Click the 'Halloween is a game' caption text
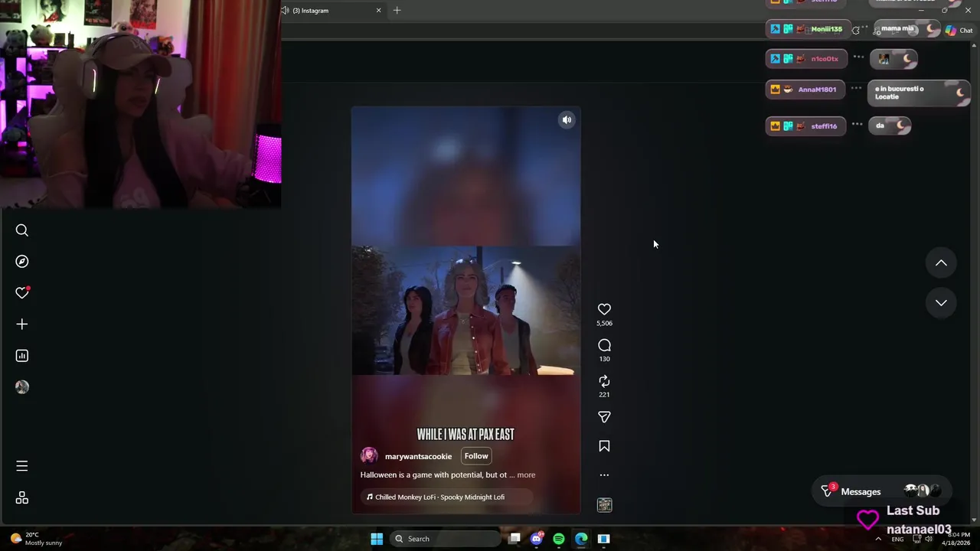This screenshot has height=551, width=980. pos(433,475)
